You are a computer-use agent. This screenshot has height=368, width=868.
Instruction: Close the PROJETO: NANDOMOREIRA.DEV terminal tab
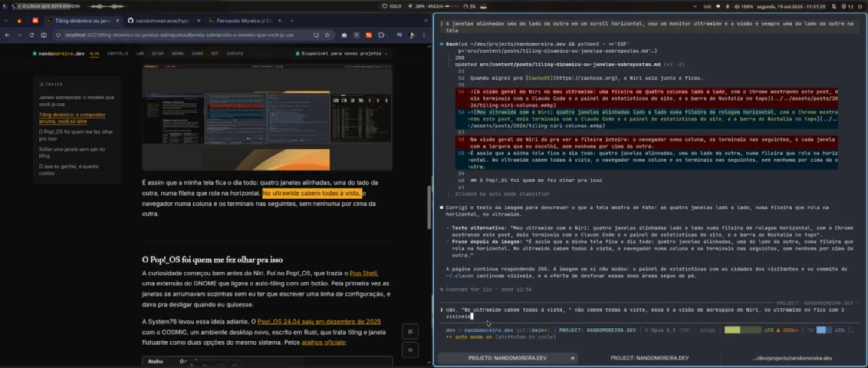click(x=572, y=358)
